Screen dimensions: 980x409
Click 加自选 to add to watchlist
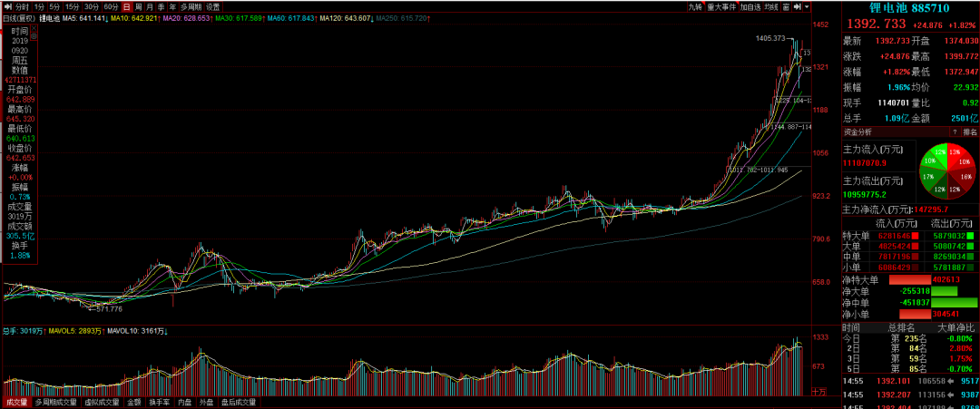pos(748,6)
